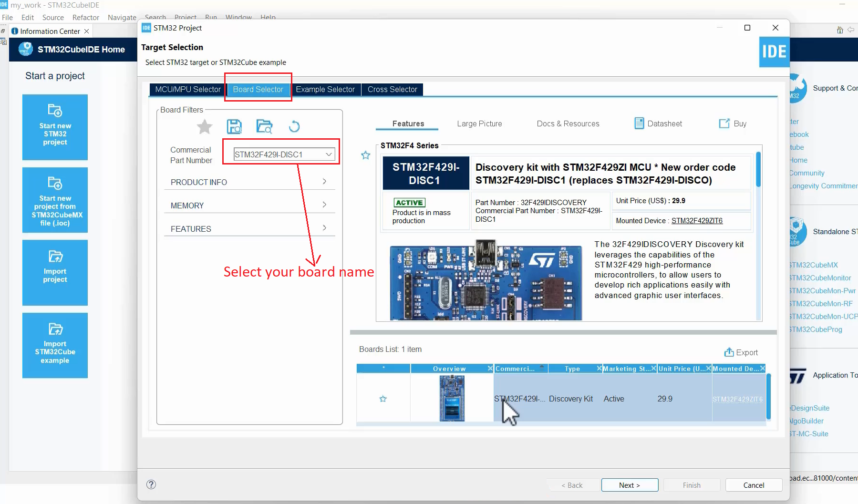858x504 pixels.
Task: Toggle favorite star next to STM32F4 Series
Action: [x=366, y=155]
